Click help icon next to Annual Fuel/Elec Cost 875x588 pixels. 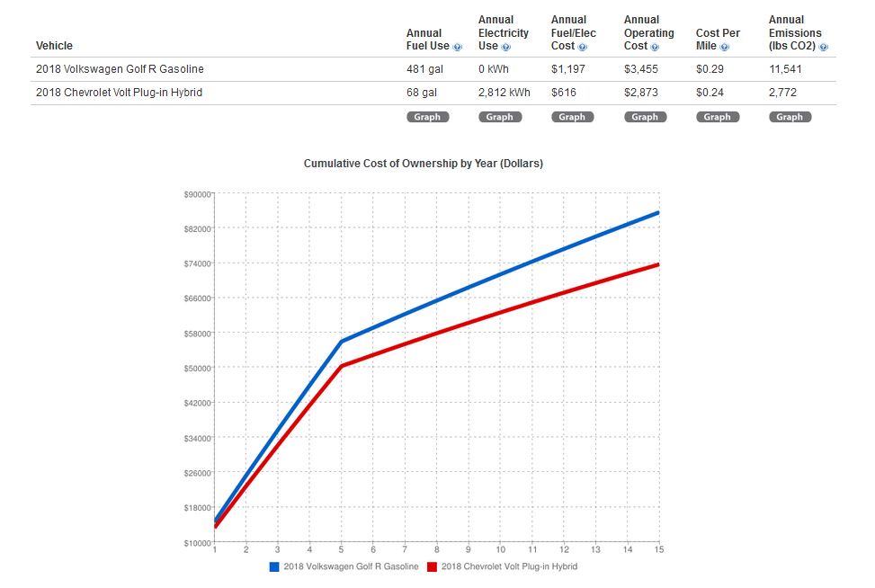(x=583, y=47)
